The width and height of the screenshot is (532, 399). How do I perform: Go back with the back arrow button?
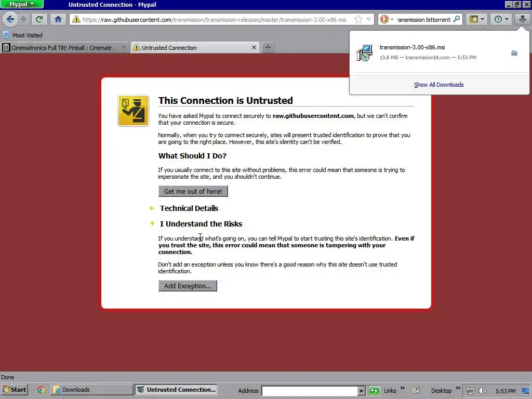click(10, 19)
